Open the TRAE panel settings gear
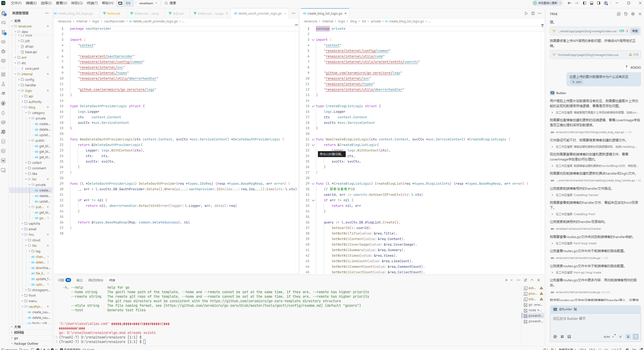The height and width of the screenshot is (350, 644). pos(633,14)
